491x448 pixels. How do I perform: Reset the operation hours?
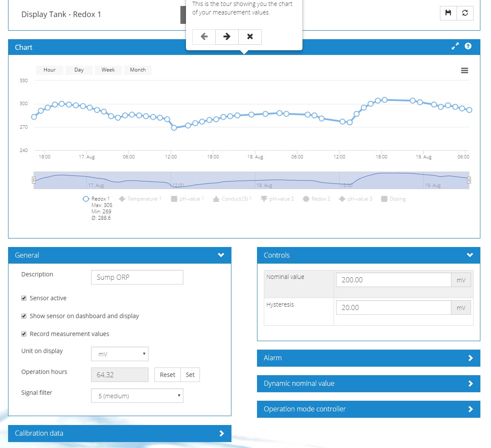(168, 375)
